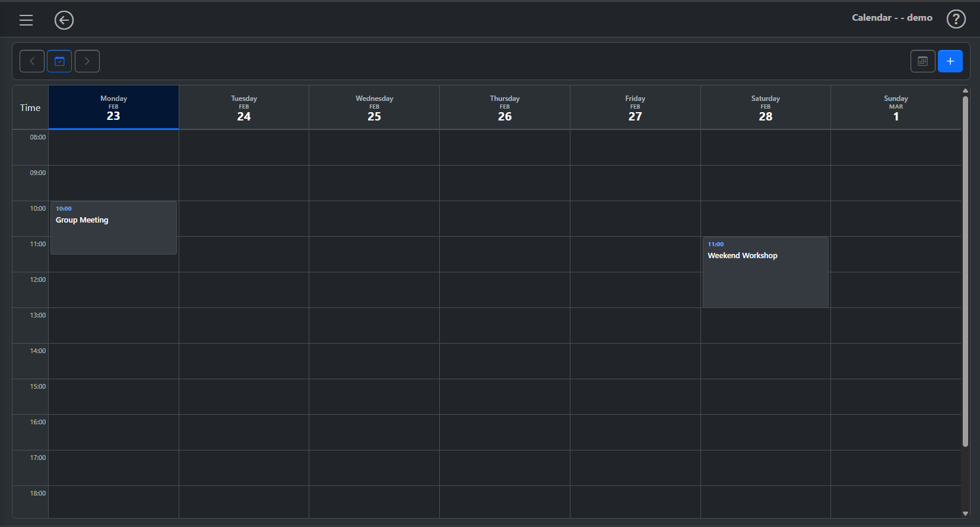The image size is (980, 527).
Task: Click the 12:00 time label
Action: coord(38,280)
